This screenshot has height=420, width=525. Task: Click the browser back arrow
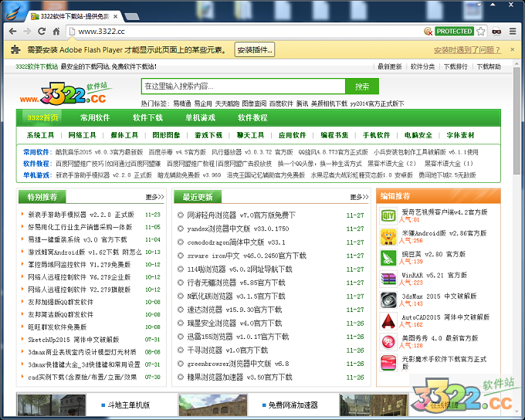(12, 31)
